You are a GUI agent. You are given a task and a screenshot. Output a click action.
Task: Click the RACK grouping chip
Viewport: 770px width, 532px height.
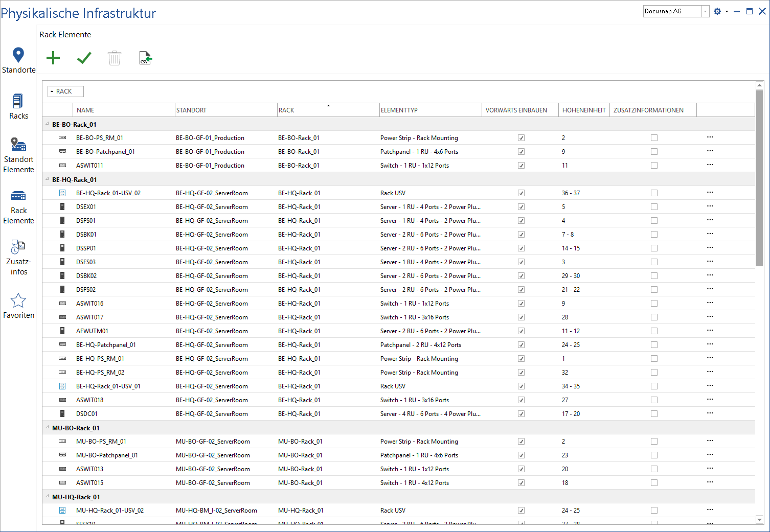65,91
